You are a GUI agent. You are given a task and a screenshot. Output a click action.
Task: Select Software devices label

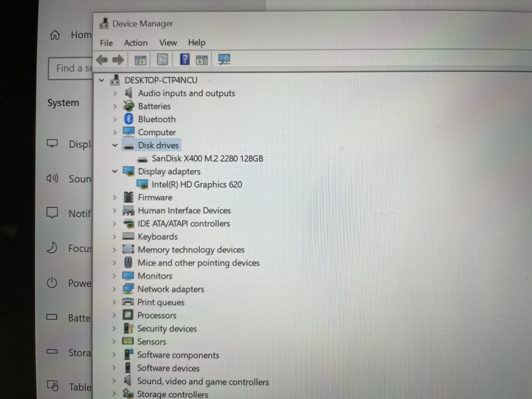(168, 368)
